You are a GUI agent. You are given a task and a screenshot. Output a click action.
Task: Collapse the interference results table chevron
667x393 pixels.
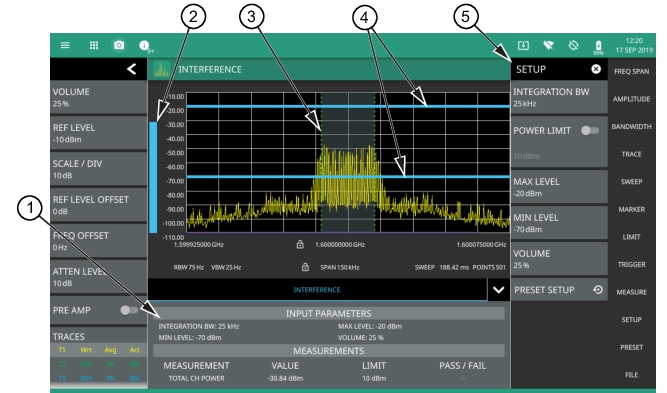coord(499,290)
